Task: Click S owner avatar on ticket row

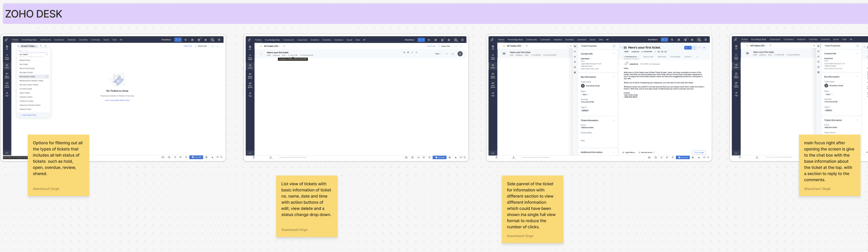Action: coord(460,54)
